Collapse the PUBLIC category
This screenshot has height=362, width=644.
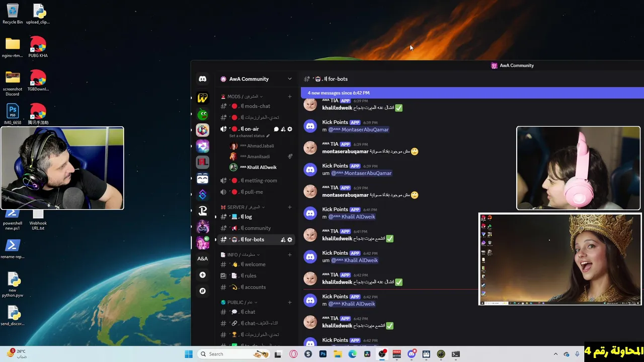pos(239,302)
